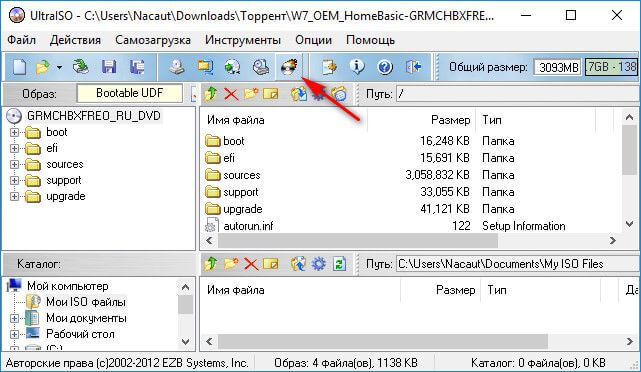Select Мои ISO файлы in the catalog tree

click(x=85, y=302)
